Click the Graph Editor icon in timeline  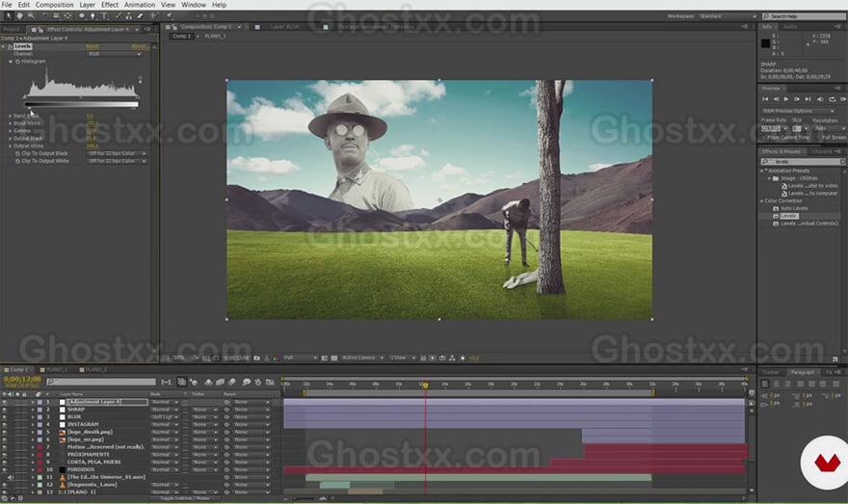click(x=270, y=382)
